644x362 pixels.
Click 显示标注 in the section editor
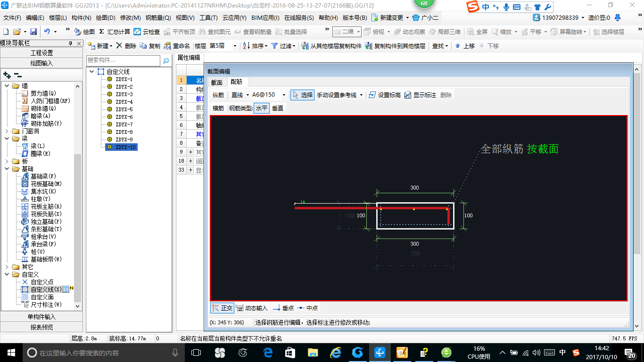[x=420, y=95]
